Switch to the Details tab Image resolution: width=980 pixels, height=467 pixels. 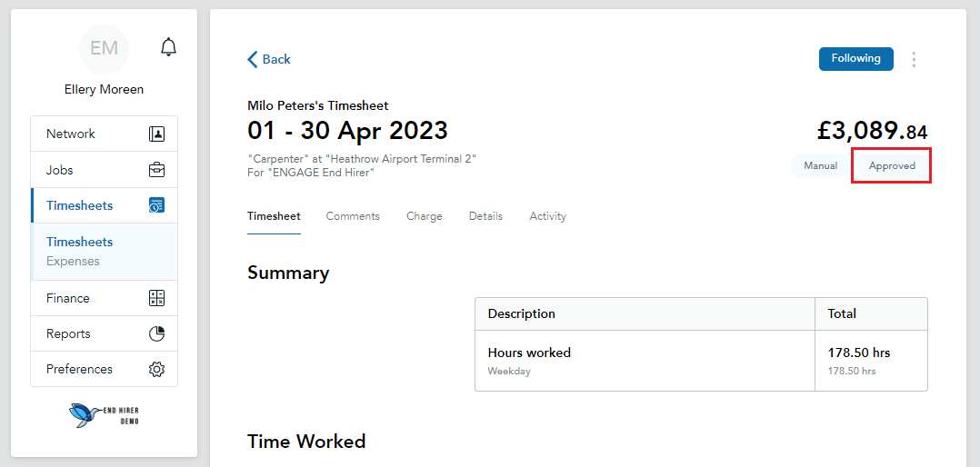485,216
